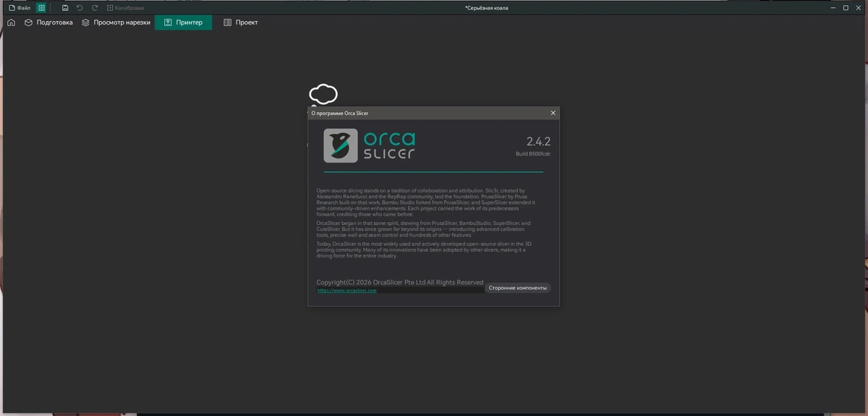Image resolution: width=868 pixels, height=416 pixels.
Task: Click the dialog title О программе Orca Slicer
Action: 339,113
